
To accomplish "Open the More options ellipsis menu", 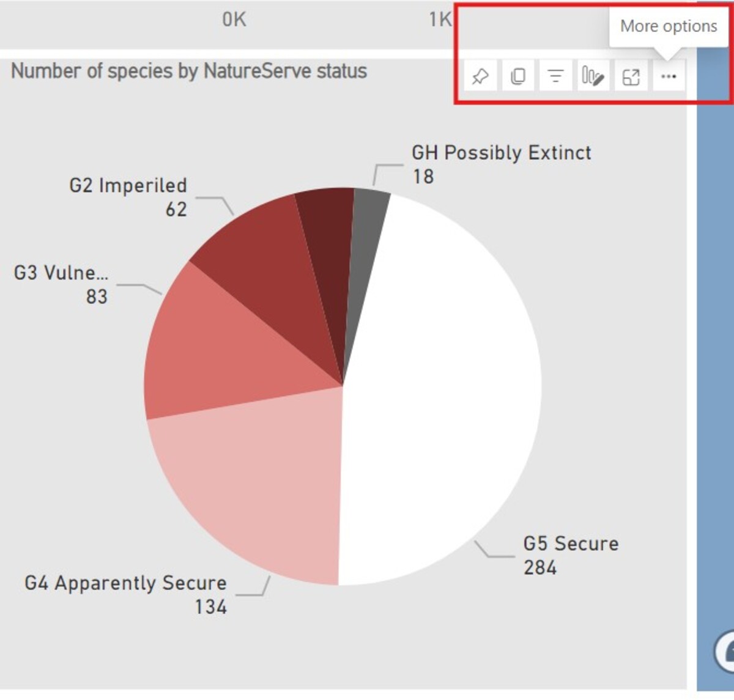I will pos(669,76).
